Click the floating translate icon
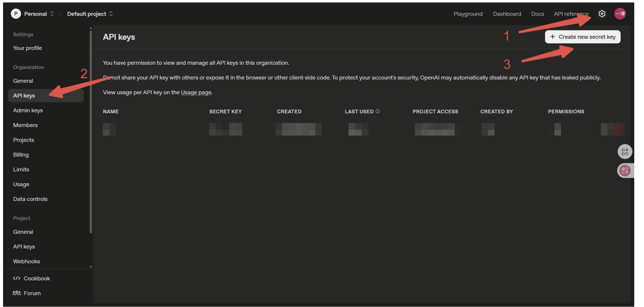 click(x=625, y=171)
